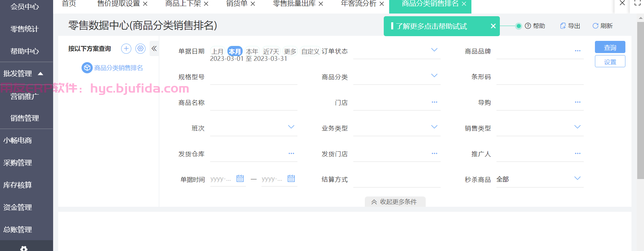Click the 条形码 input field

tap(540, 77)
